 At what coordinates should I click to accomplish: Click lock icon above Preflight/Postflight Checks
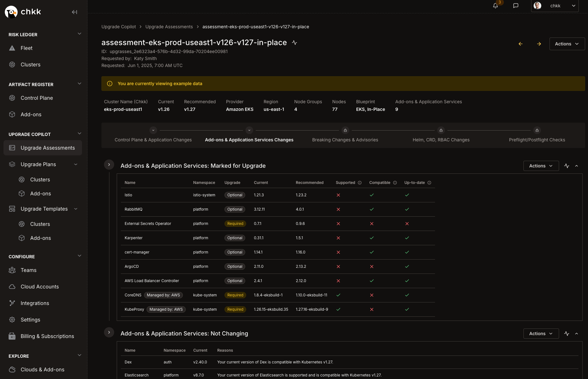[537, 130]
